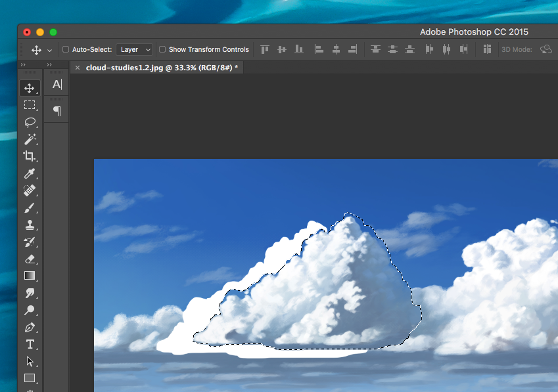Click Align left edges button
Screen dimensions: 558x392
(x=319, y=49)
